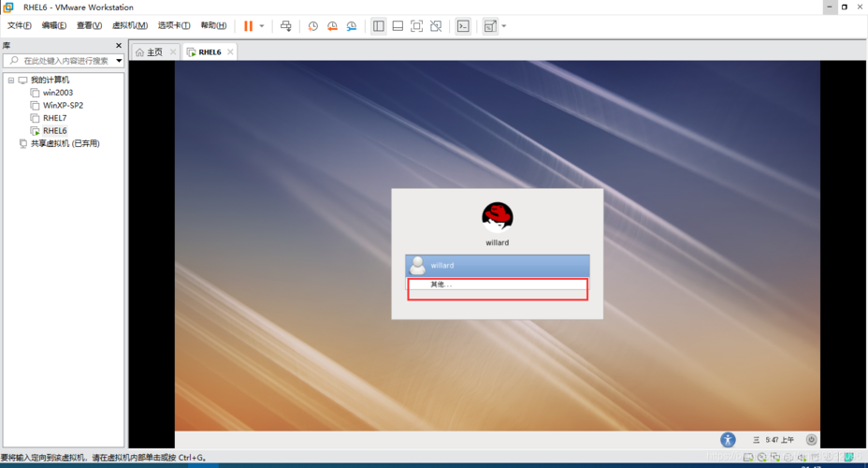Viewport: 868px width, 468px height.
Task: Click the send Ctrl+Alt+Del toolbar icon
Action: [x=286, y=26]
